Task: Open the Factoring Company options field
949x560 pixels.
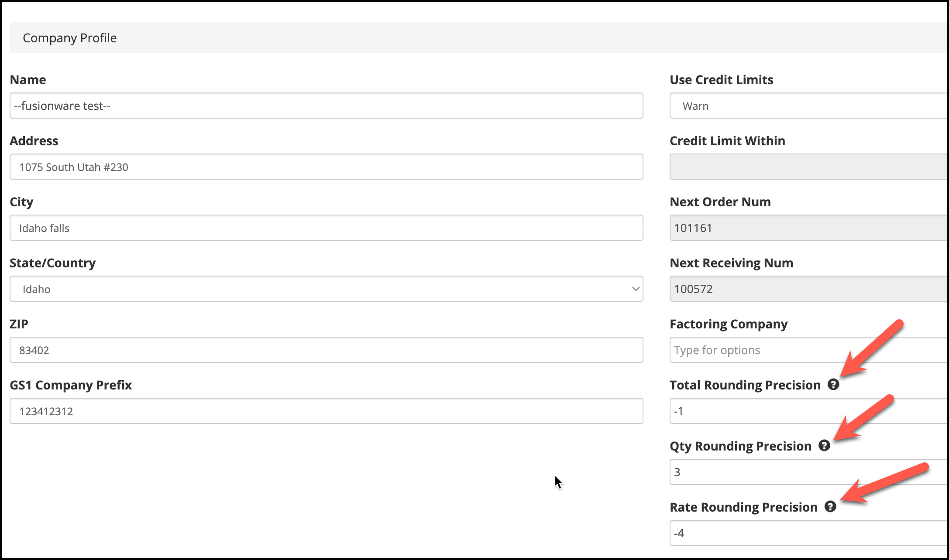Action: pyautogui.click(x=808, y=350)
